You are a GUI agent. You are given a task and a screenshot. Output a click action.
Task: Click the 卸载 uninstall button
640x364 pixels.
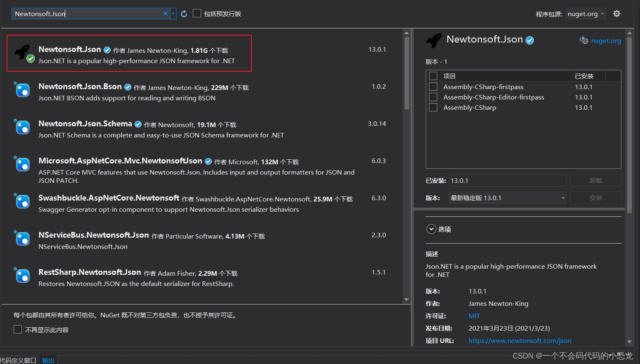595,180
